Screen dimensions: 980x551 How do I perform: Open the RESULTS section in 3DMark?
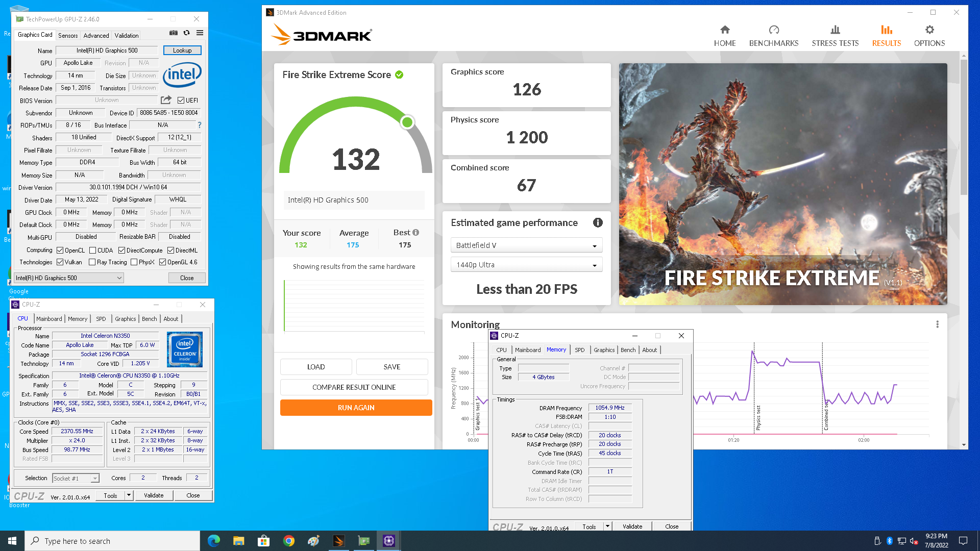coord(887,36)
